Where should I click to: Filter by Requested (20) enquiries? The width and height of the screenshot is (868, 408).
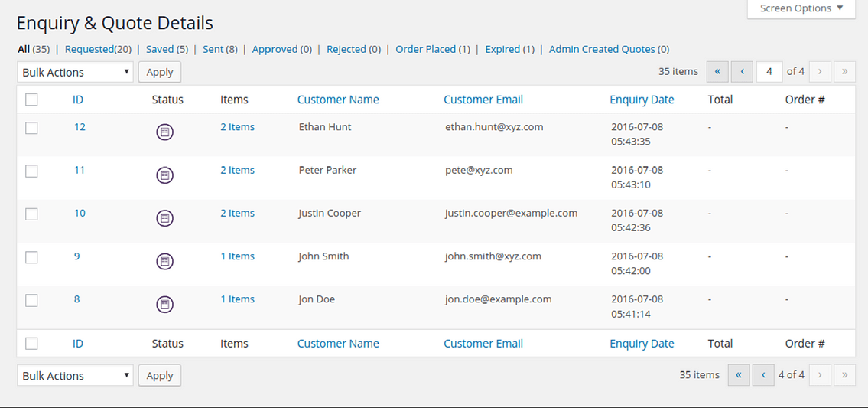pyautogui.click(x=96, y=49)
